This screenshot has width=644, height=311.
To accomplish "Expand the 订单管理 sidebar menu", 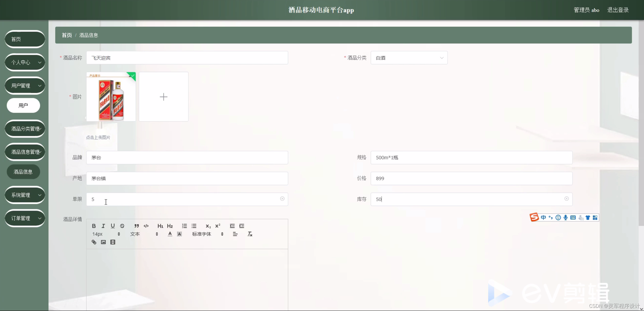I will pyautogui.click(x=25, y=218).
